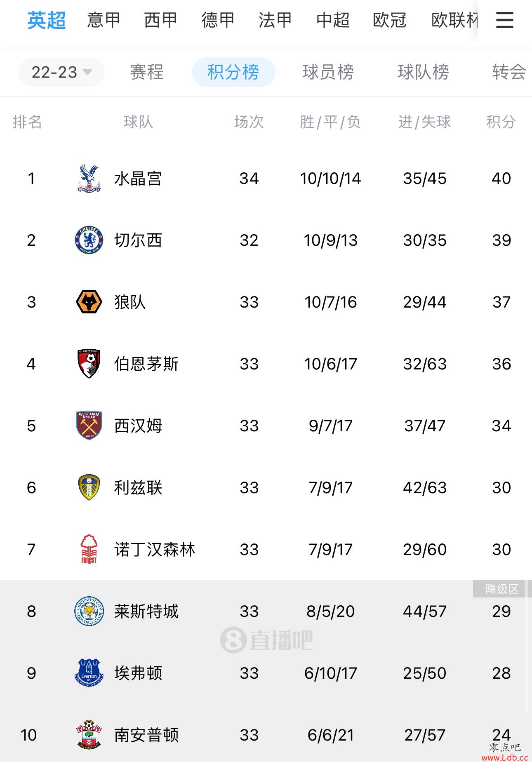This screenshot has height=762, width=532.
Task: Tap the Crystal Palace club crest
Action: coord(89,178)
